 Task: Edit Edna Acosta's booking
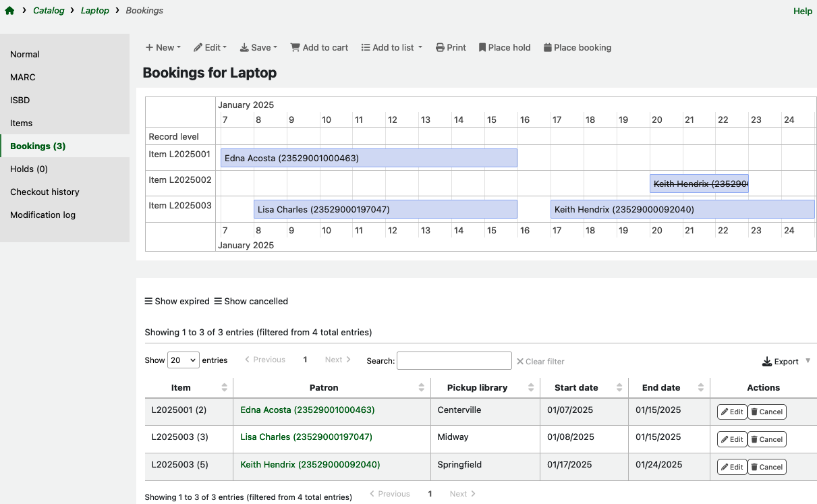(731, 412)
